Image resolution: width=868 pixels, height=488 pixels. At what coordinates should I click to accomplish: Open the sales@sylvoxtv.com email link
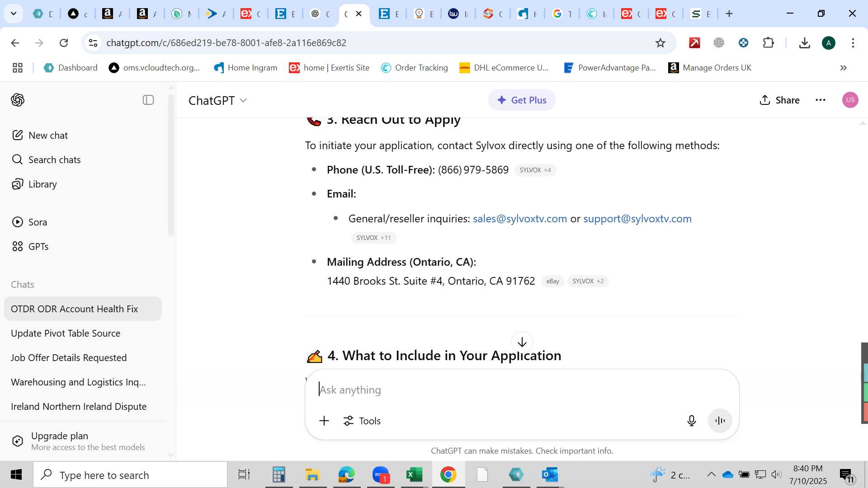520,219
